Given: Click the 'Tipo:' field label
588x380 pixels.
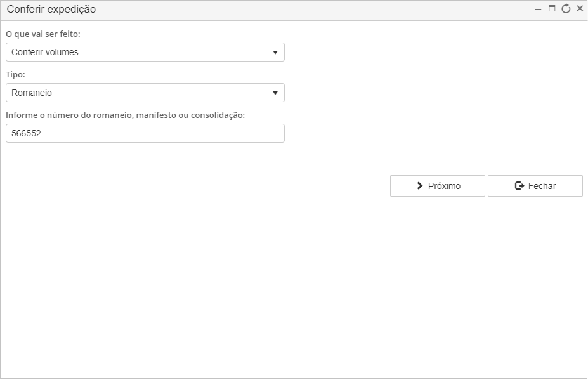Looking at the screenshot, I should coord(15,75).
